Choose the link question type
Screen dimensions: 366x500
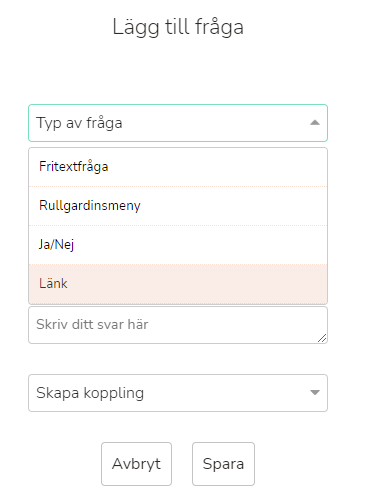click(x=178, y=284)
